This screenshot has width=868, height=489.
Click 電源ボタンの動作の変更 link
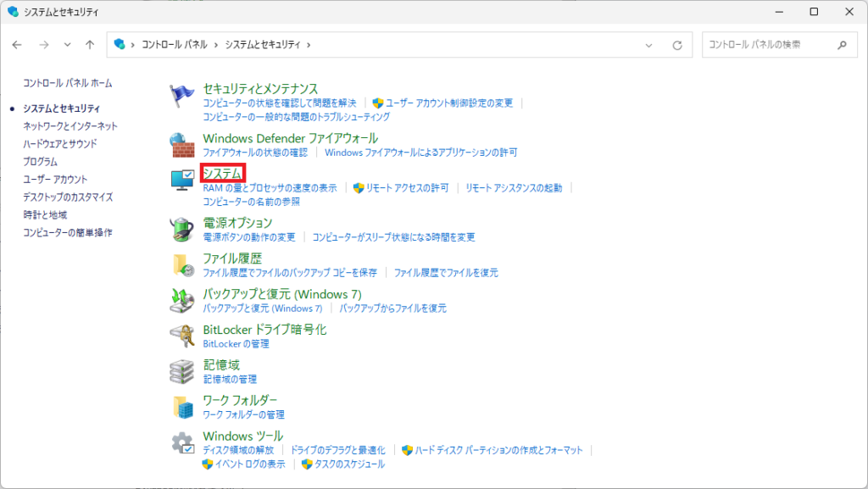[x=249, y=237]
